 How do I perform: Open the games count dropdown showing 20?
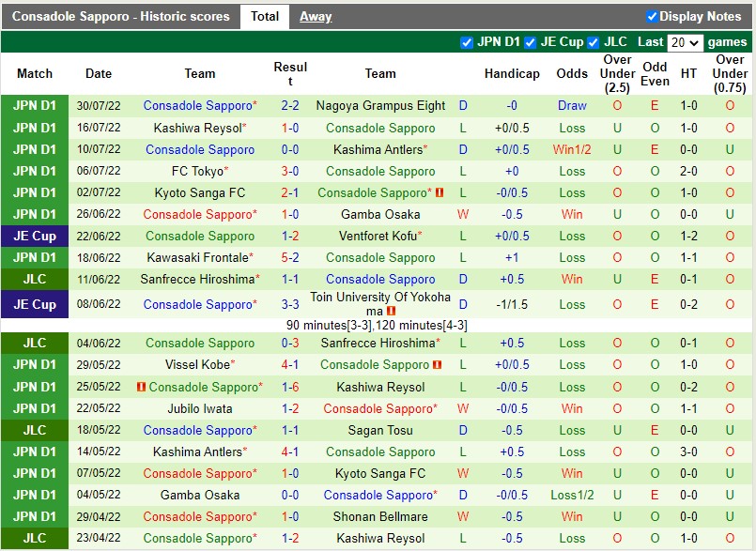coord(685,42)
